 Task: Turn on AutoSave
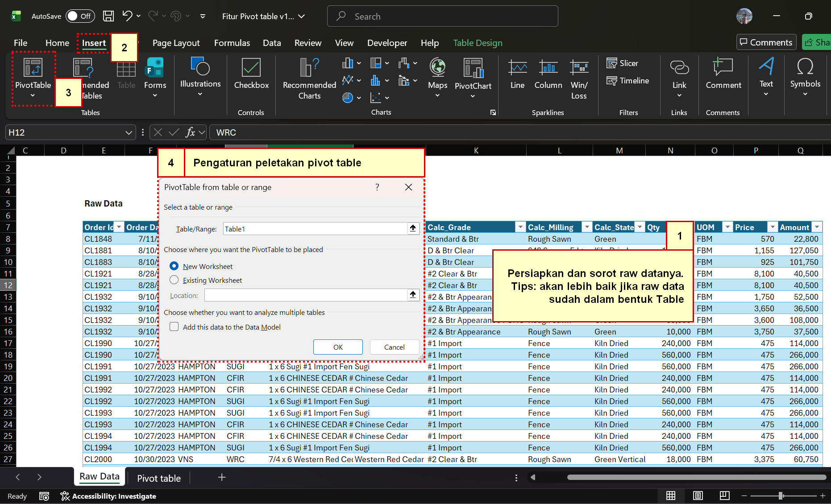tap(79, 16)
